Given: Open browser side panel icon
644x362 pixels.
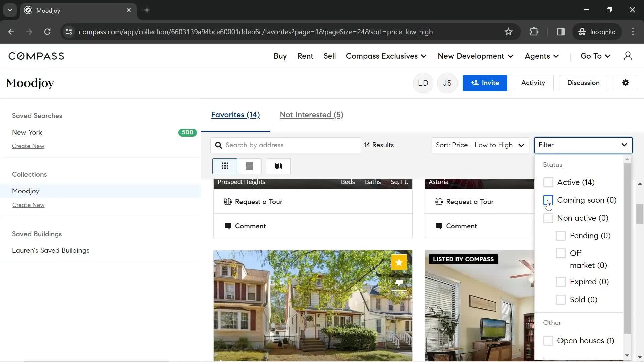Looking at the screenshot, I should [x=561, y=32].
